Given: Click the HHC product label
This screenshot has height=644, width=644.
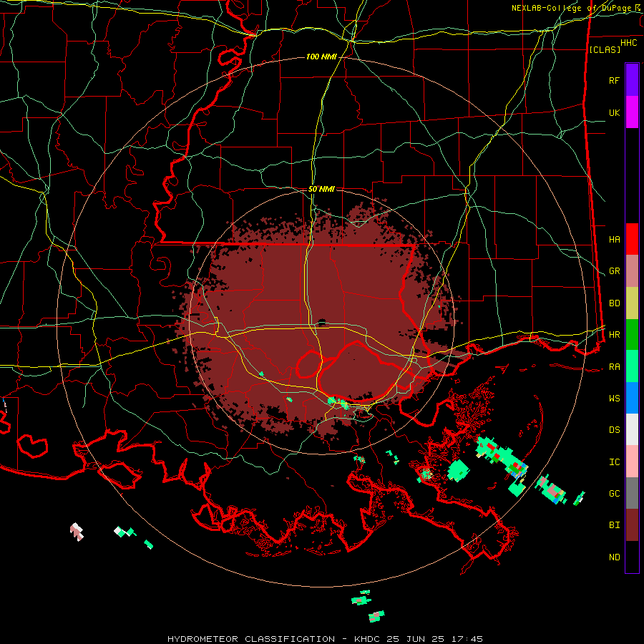Looking at the screenshot, I should (x=628, y=43).
